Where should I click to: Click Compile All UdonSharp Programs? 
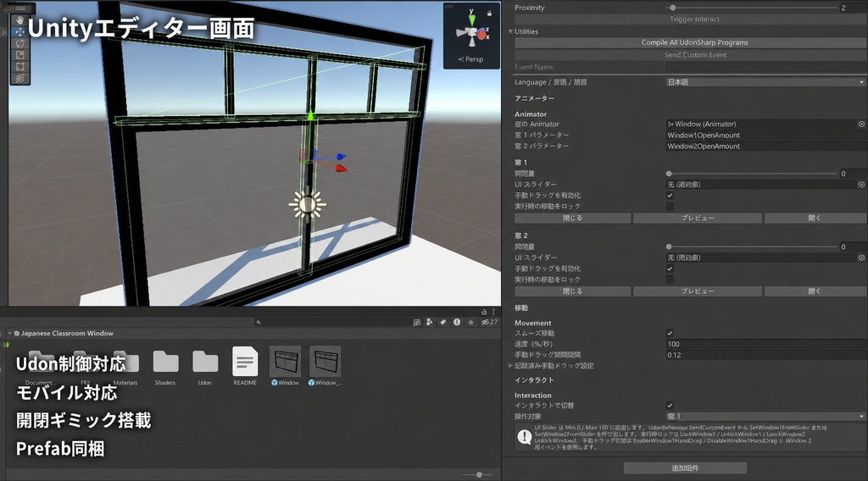[x=694, y=42]
